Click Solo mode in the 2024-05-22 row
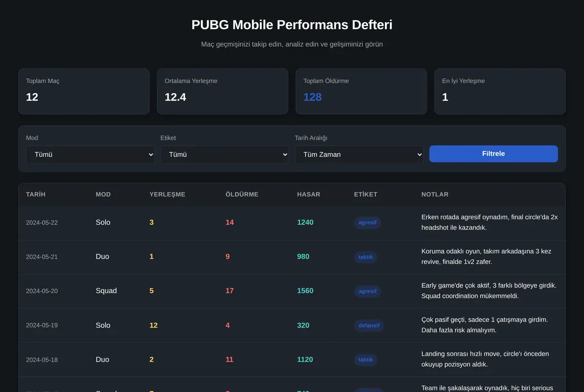The width and height of the screenshot is (584, 392). click(103, 222)
